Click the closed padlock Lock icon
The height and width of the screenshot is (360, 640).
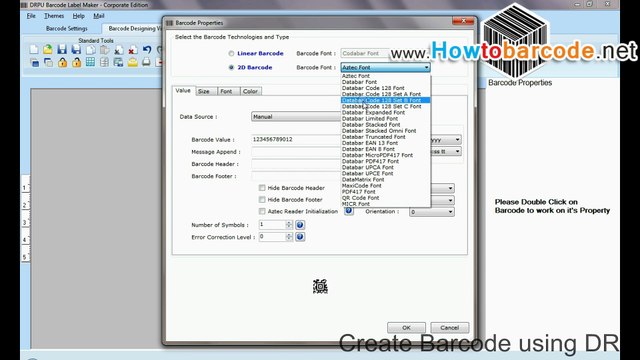coord(62,62)
